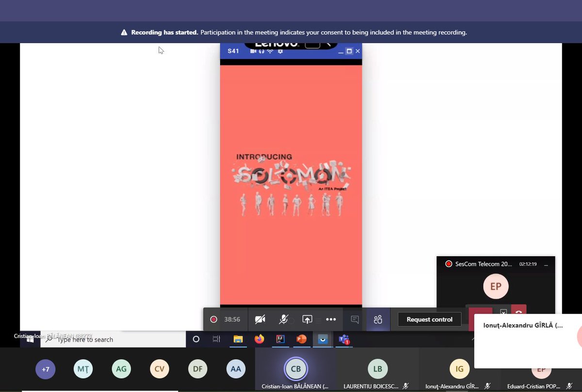Click the EP avatar in the SesCom mini window
Screen dimensions: 582x392
496,286
